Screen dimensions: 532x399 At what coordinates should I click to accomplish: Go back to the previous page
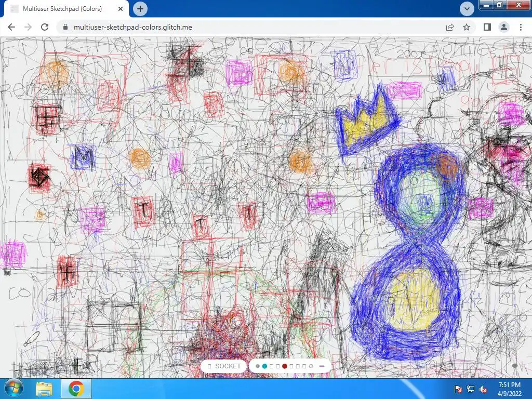click(x=11, y=27)
